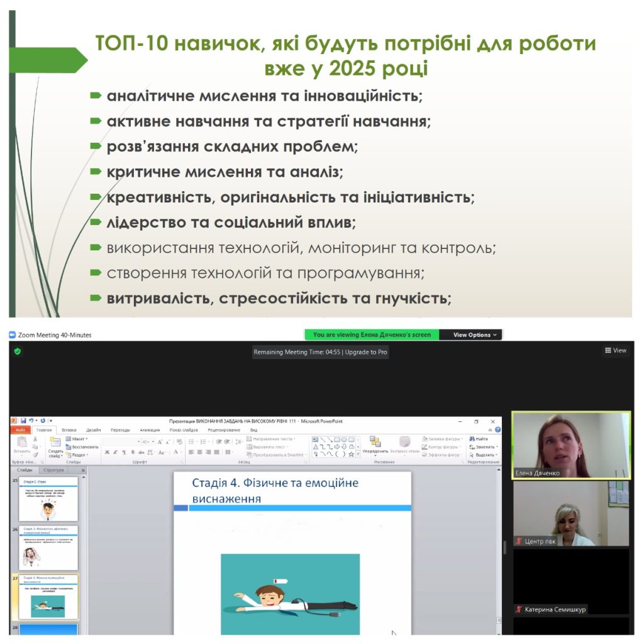The height and width of the screenshot is (644, 644).
Task: Switch to the Структура pane tab
Action: [x=53, y=470]
